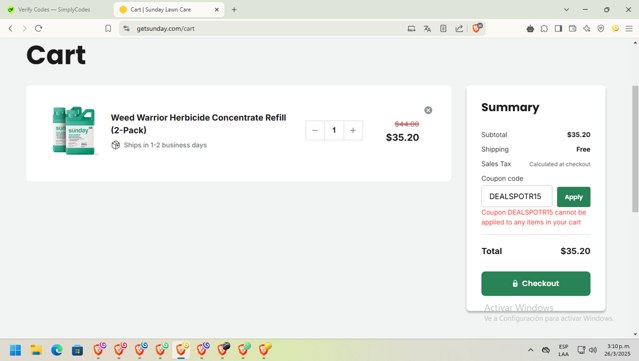Click the Subtotal $35.20 value
Viewport: 639px width, 361px height.
tap(579, 134)
